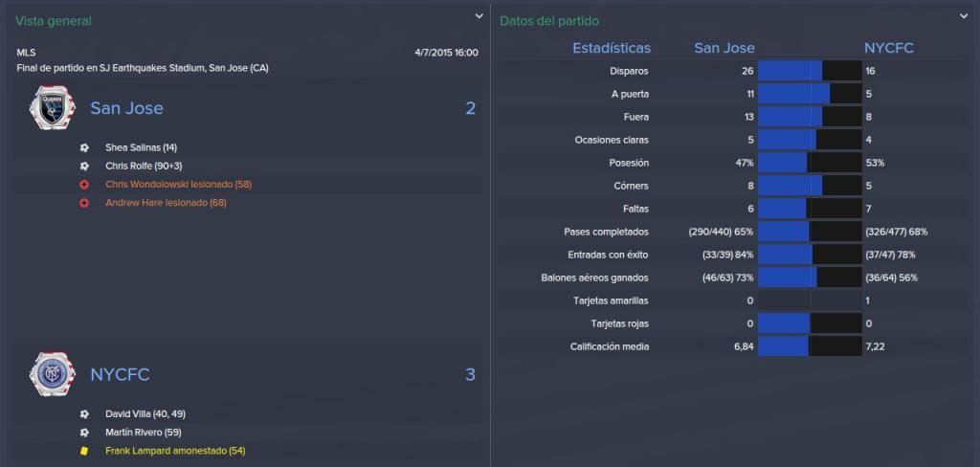Open the Vista general panel title
980x467 pixels.
[54, 21]
